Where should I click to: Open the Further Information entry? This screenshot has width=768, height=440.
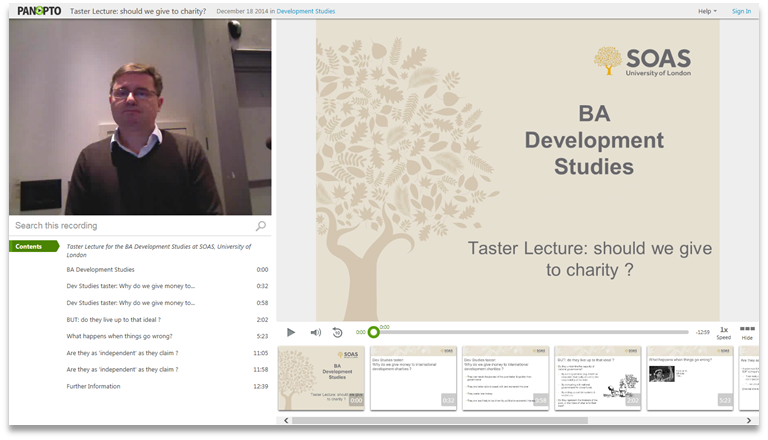click(x=167, y=386)
